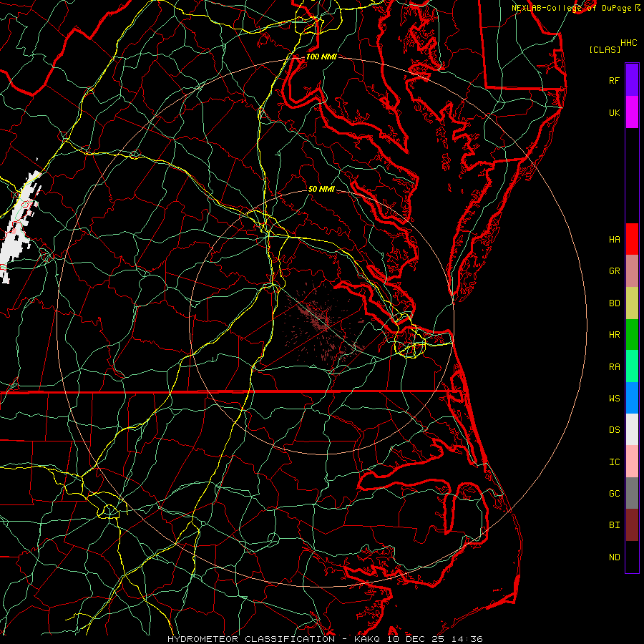Viewport: 644px width, 644px height.
Task: Click the DS legend label
Action: pyautogui.click(x=614, y=430)
